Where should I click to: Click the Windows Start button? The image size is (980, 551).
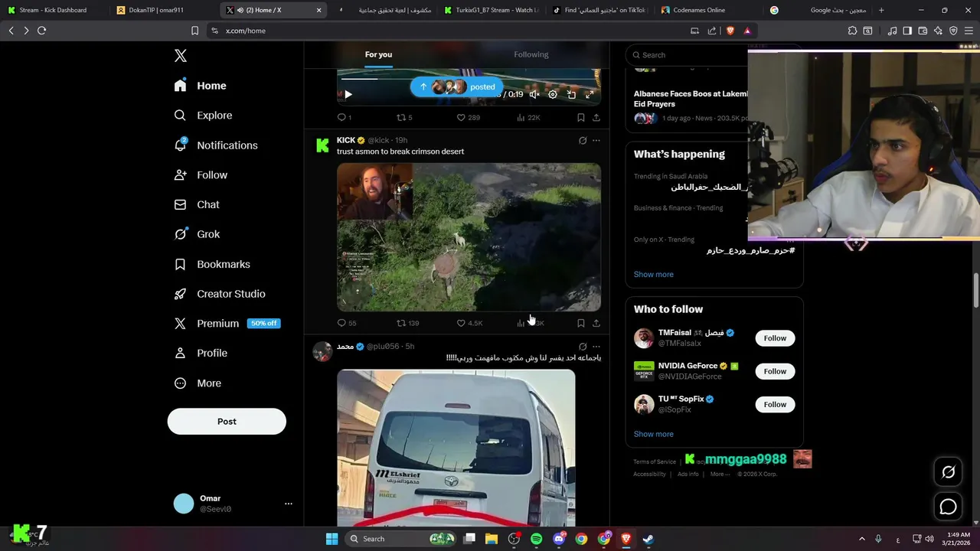click(x=332, y=539)
